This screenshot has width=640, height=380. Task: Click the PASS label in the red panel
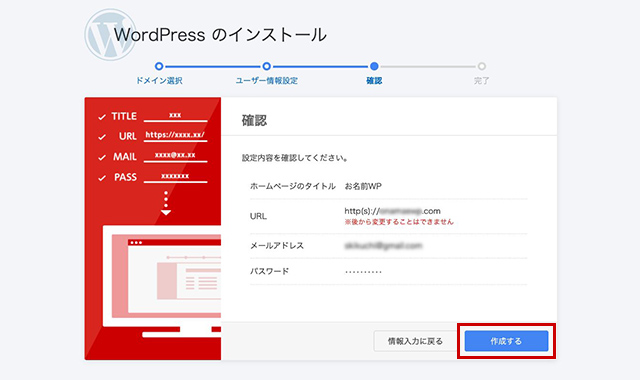pos(125,177)
